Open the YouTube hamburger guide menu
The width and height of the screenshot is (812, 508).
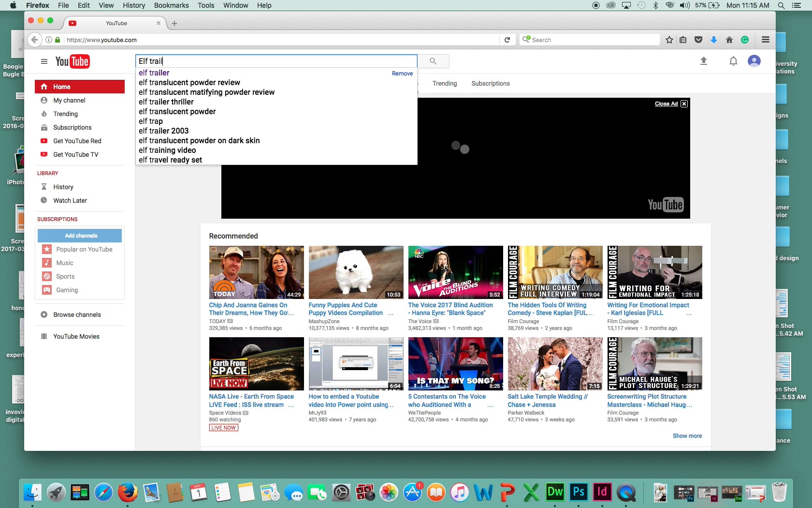[44, 61]
